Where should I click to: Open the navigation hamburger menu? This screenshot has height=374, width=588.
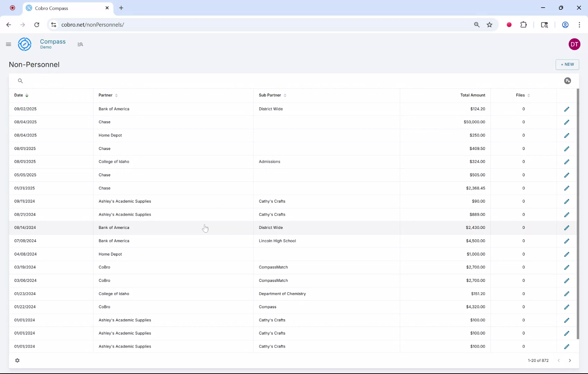[9, 44]
